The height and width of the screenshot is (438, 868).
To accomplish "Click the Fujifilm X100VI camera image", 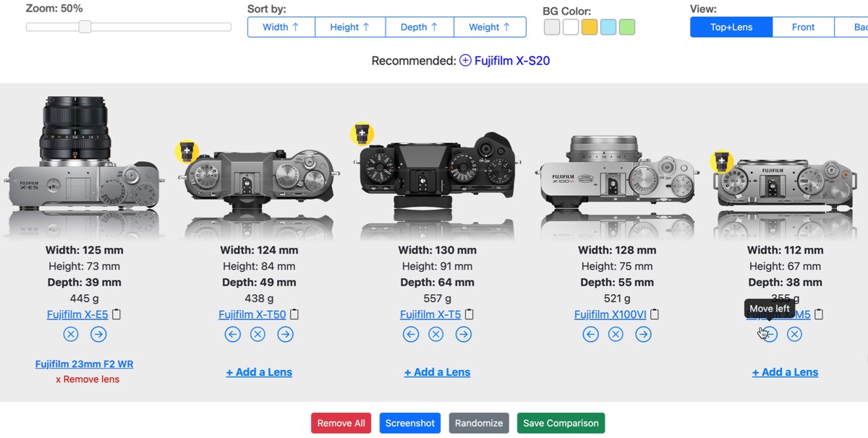I will pos(617,172).
